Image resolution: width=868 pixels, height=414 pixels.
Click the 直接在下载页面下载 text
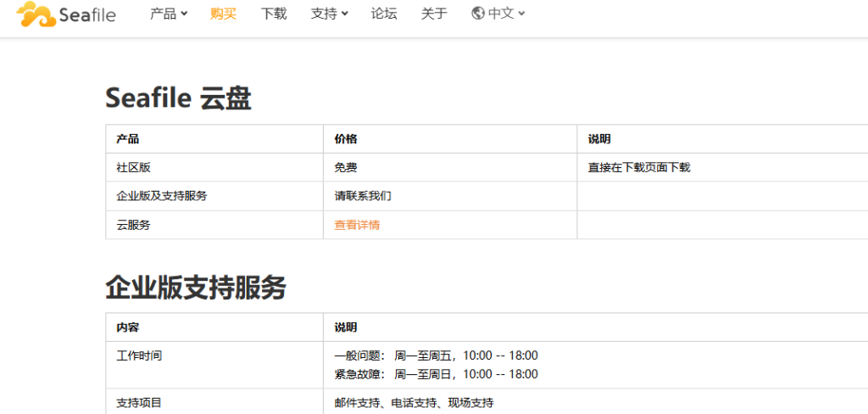[x=639, y=167]
